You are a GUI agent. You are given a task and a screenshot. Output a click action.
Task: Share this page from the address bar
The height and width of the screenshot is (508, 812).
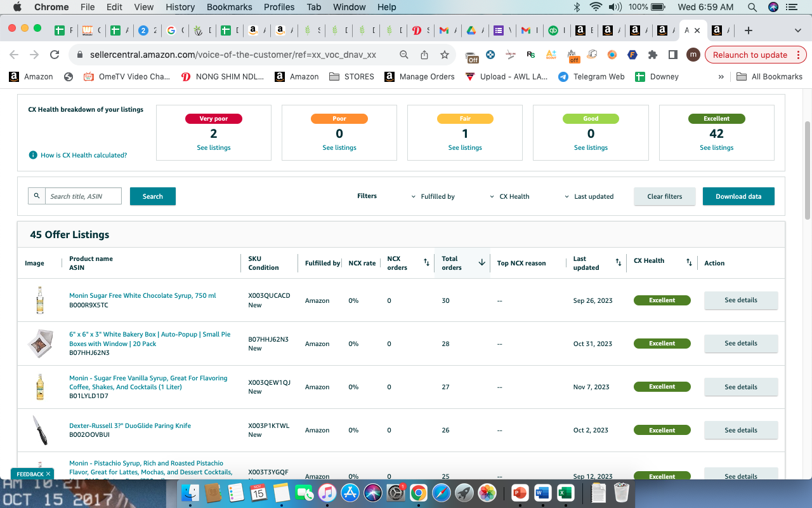tap(424, 55)
